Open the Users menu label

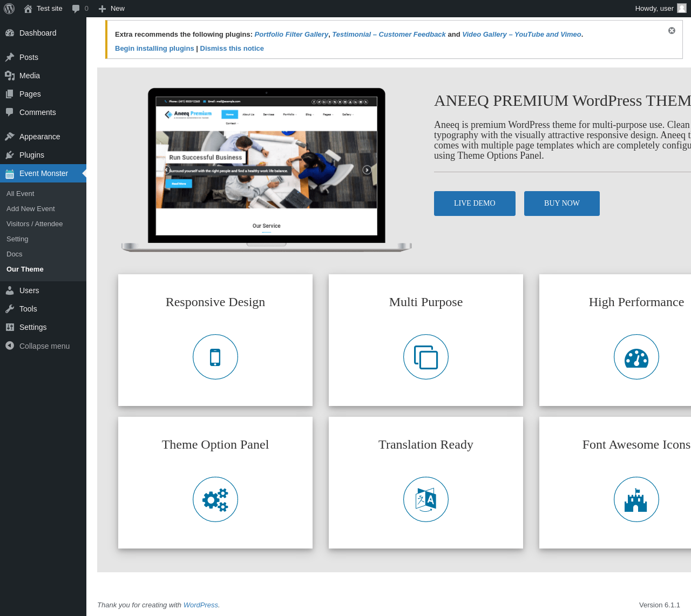29,290
